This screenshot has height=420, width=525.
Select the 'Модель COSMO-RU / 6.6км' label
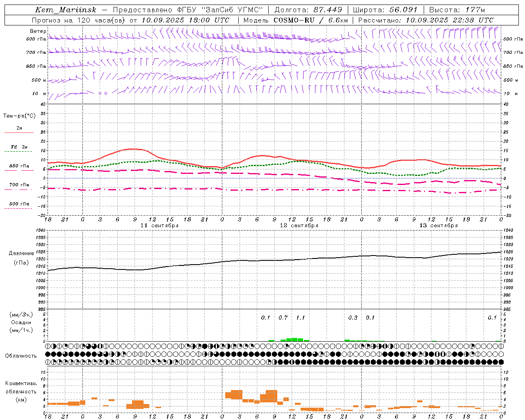tap(296, 20)
